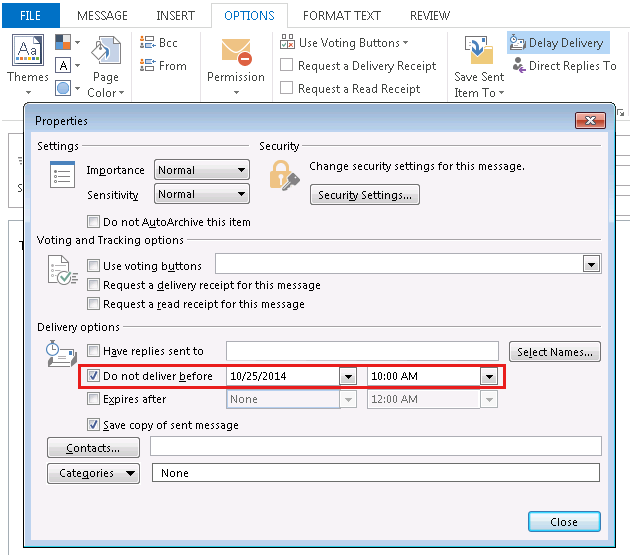Image resolution: width=632 pixels, height=557 pixels.
Task: Check Request a read receipt for this message
Action: pos(93,303)
